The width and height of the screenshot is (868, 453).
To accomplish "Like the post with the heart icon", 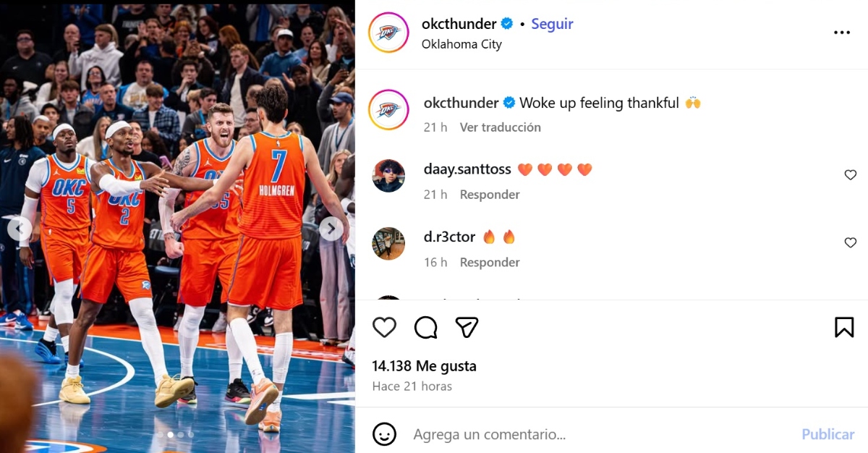I will (384, 327).
